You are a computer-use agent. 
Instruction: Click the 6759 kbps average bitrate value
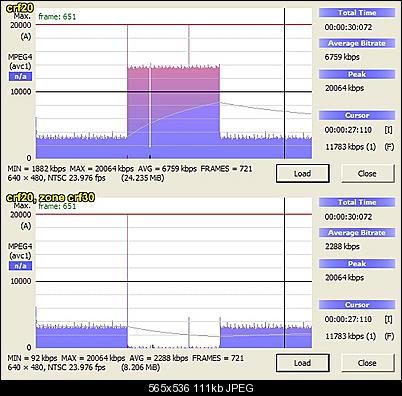pos(342,57)
